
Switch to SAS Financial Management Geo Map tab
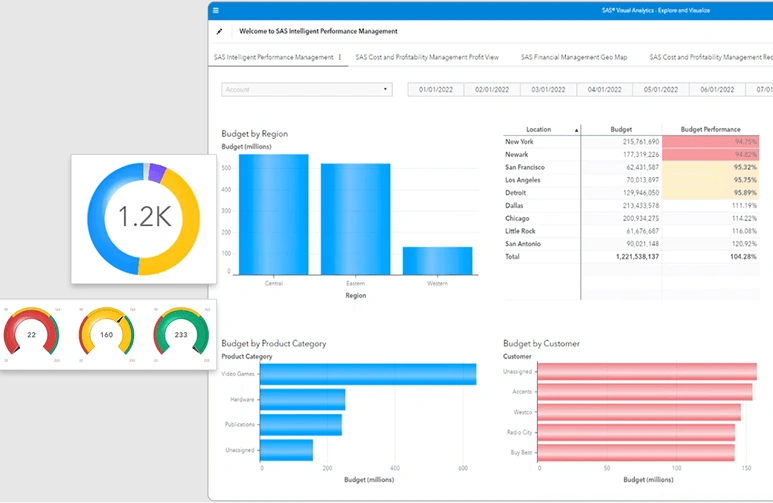tap(574, 57)
